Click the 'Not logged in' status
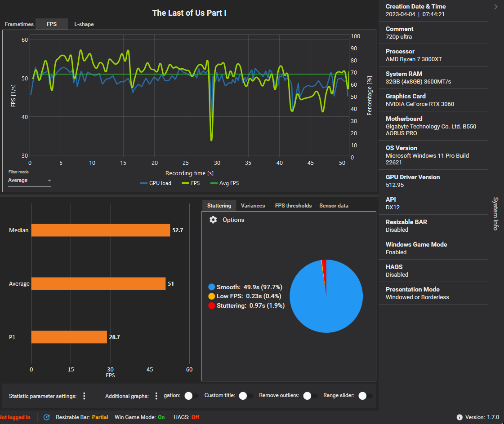This screenshot has width=504, height=424. click(15, 417)
